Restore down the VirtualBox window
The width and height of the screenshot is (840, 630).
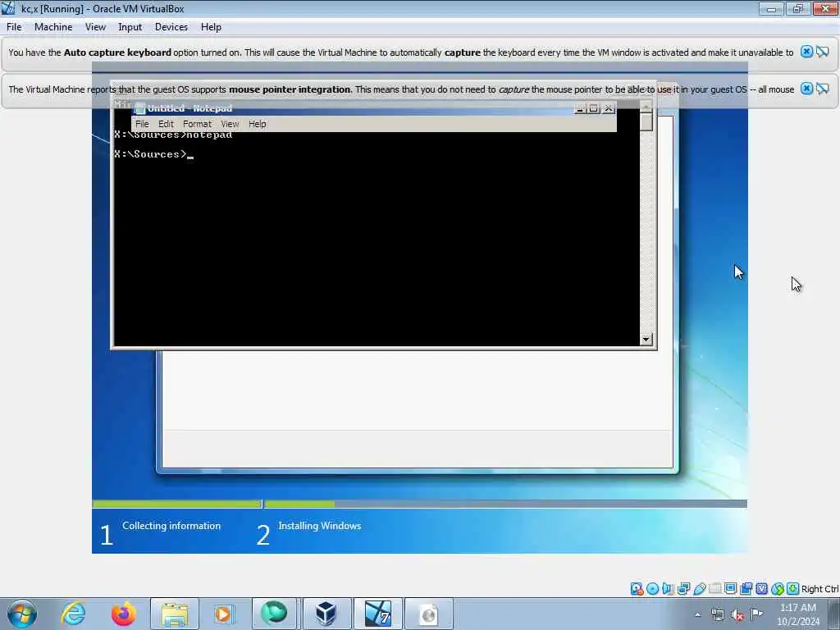coord(797,8)
